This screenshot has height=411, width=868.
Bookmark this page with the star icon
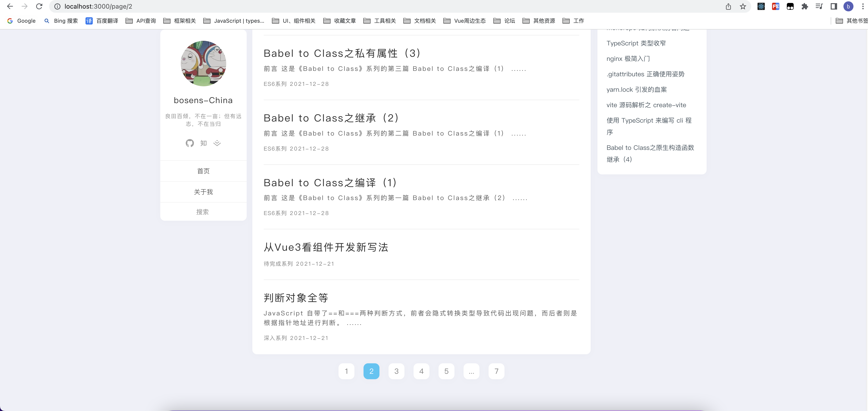pos(743,6)
